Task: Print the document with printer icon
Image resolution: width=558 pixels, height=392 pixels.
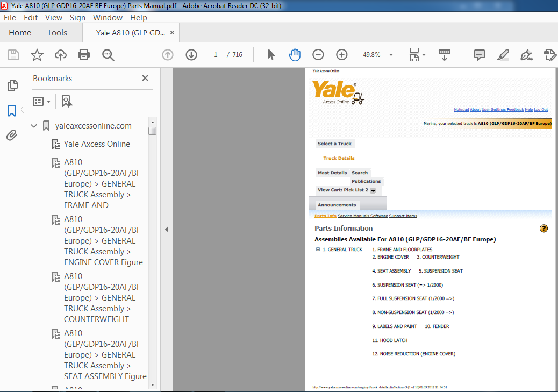Action: pos(84,55)
